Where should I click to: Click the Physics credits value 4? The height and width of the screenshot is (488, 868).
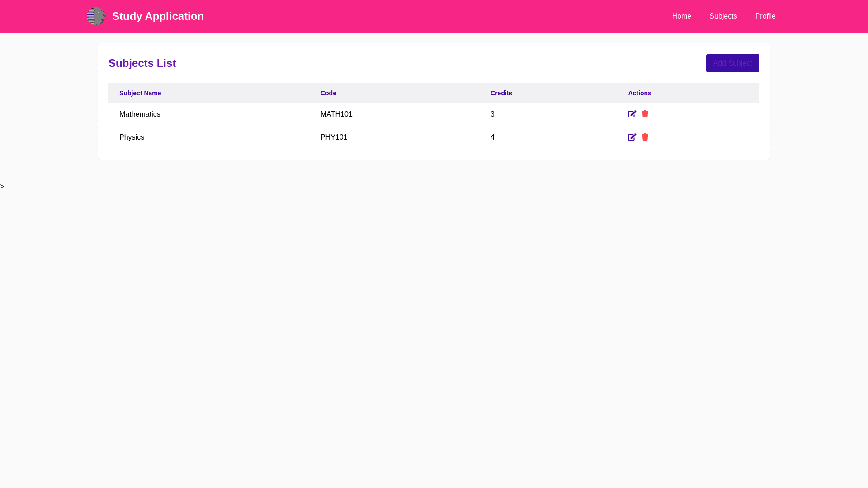click(492, 137)
